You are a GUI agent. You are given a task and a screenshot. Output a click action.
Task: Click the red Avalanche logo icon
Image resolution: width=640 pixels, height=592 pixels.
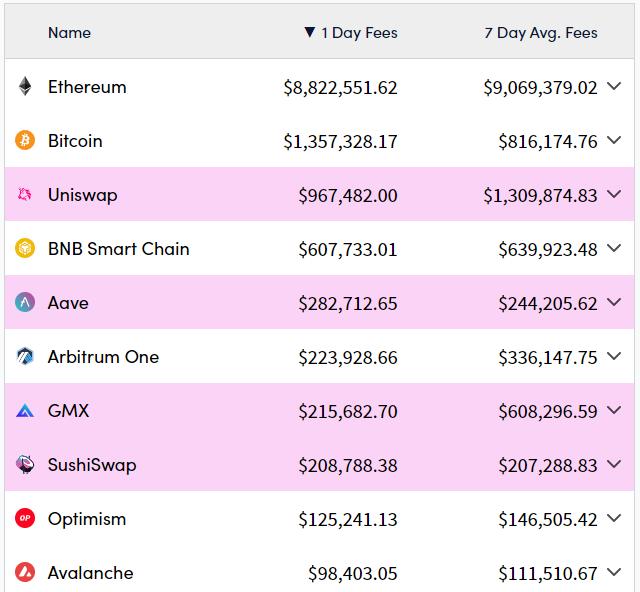click(x=25, y=573)
